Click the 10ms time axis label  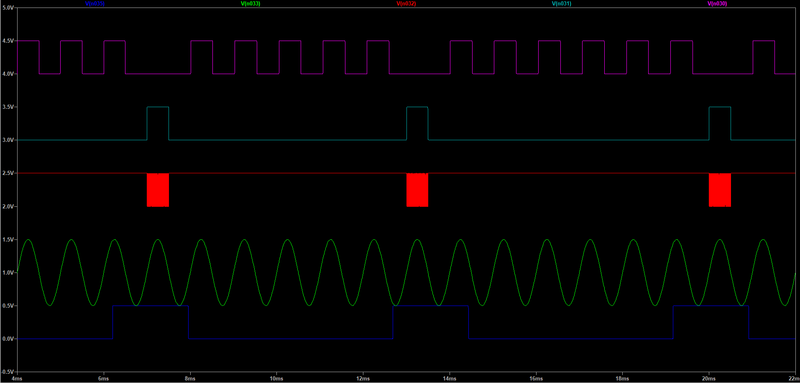tap(276, 379)
